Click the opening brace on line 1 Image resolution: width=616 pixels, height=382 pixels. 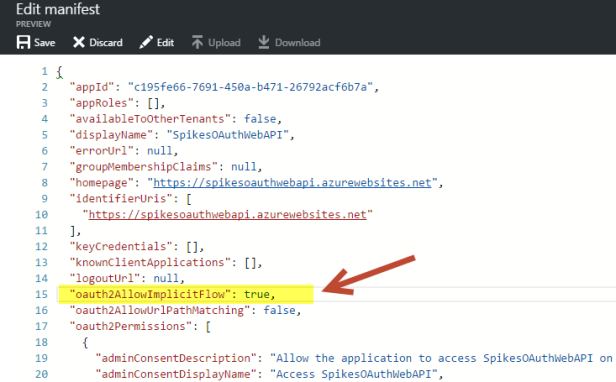point(59,72)
